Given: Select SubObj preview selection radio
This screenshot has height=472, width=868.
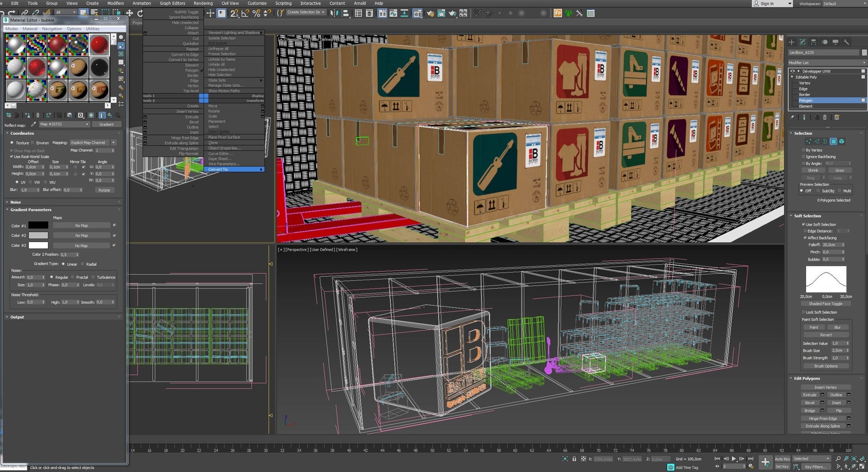Looking at the screenshot, I should 818,191.
